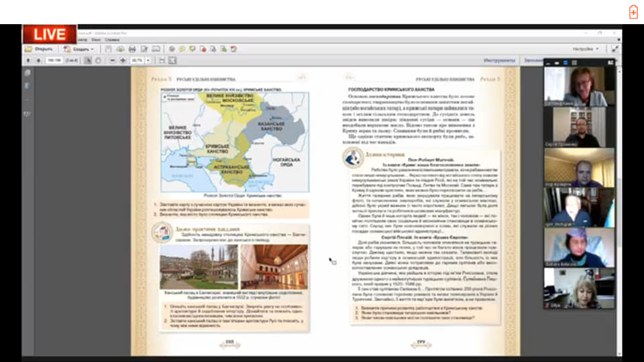Image resolution: width=644 pixels, height=362 pixels.
Task: Select the third participant video thumbnail
Action: (x=579, y=167)
